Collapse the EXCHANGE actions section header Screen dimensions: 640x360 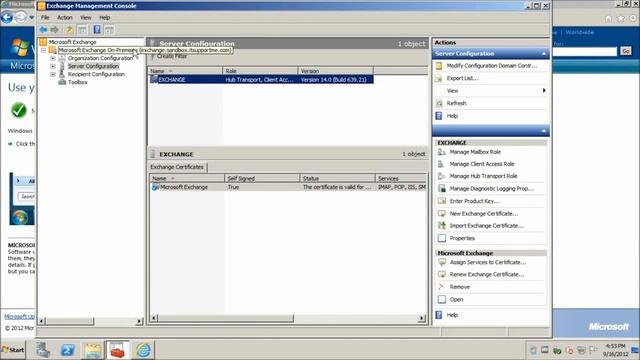coord(544,131)
